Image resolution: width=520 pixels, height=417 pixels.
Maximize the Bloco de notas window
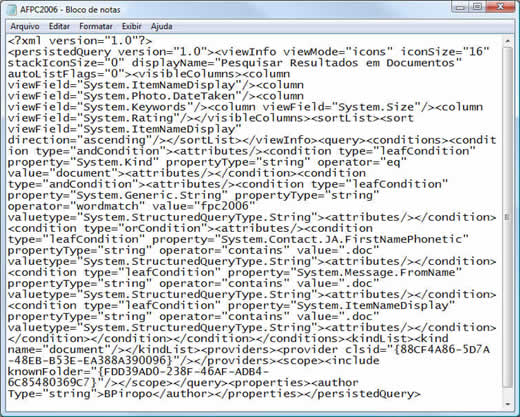[477, 7]
